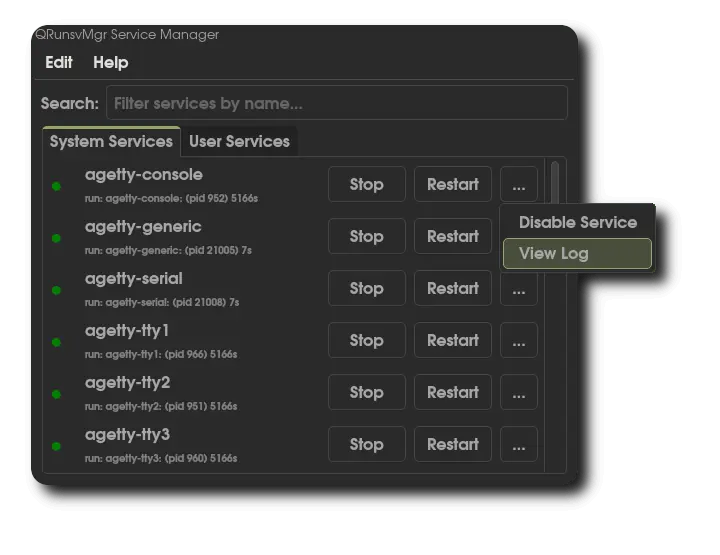Screen dimensions: 720x555
Task: Switch to the User Services tab
Action: 239,141
